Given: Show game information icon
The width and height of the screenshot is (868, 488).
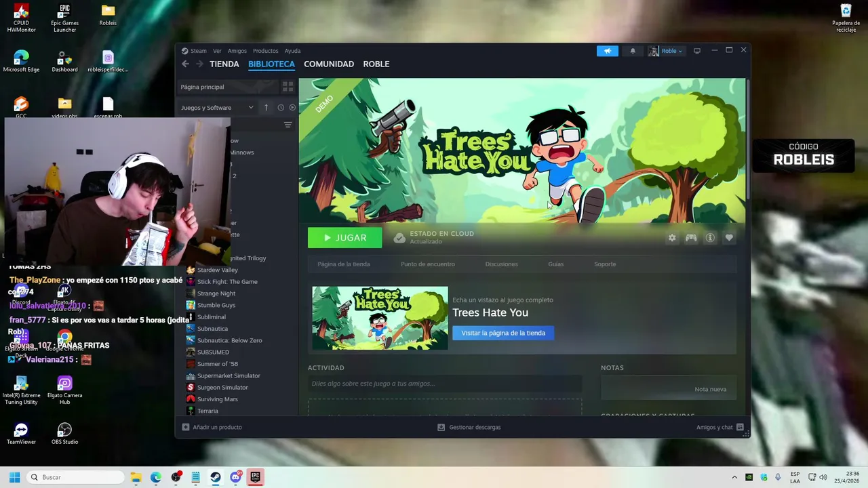Looking at the screenshot, I should (710, 238).
